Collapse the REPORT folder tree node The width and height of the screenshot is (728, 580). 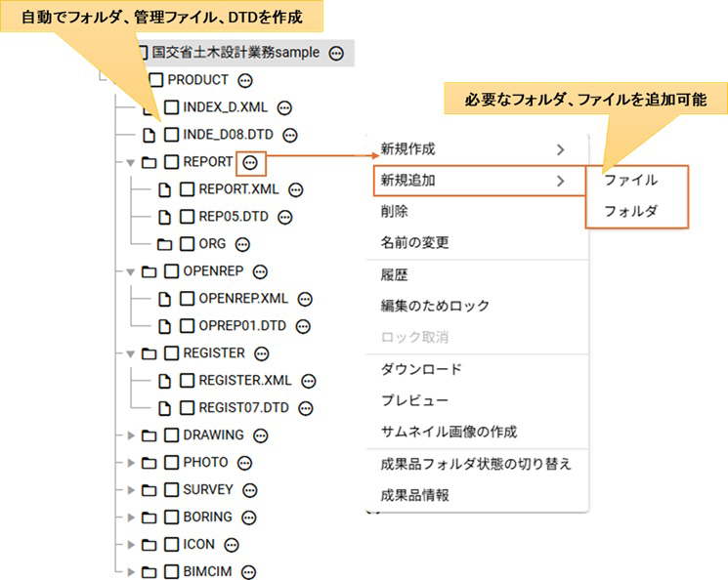point(131,162)
